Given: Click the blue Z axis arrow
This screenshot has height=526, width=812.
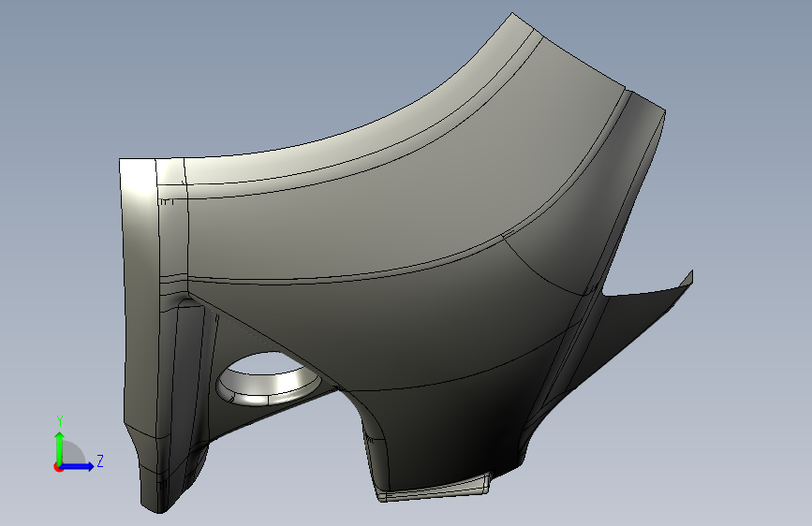Looking at the screenshot, I should pyautogui.click(x=78, y=466).
